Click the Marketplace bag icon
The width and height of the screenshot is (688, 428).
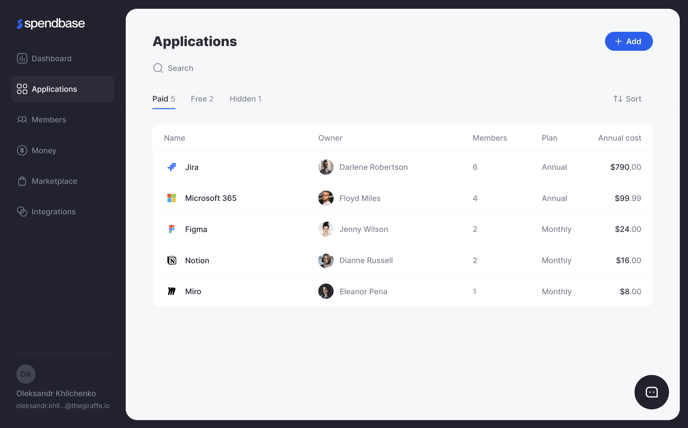point(22,181)
